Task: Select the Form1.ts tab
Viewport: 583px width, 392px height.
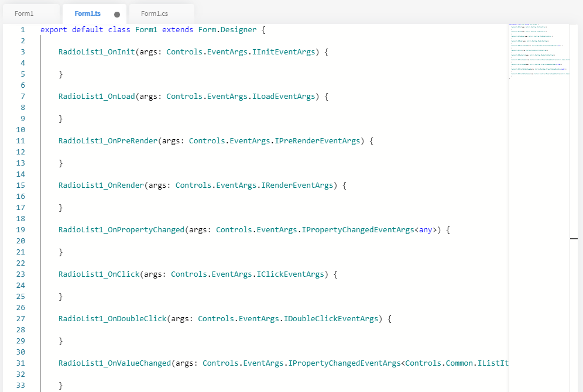Action: coord(87,13)
